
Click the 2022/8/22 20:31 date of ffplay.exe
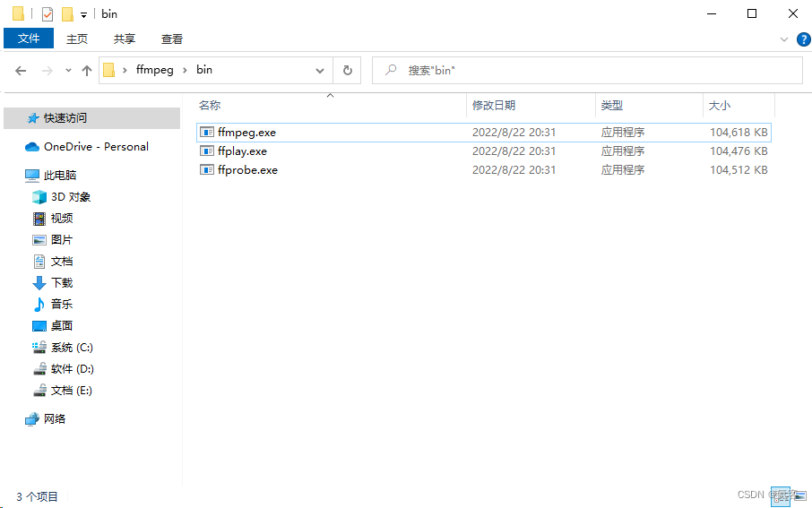tap(514, 151)
